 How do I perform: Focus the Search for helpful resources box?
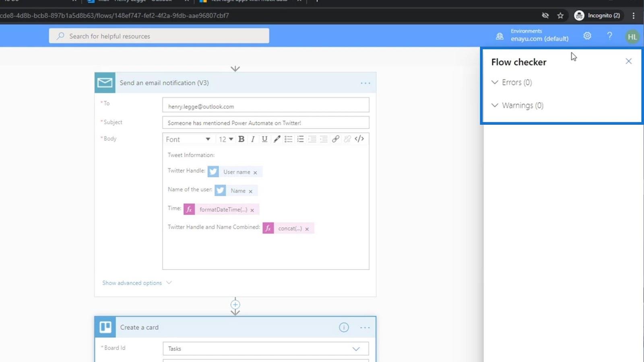click(x=159, y=36)
